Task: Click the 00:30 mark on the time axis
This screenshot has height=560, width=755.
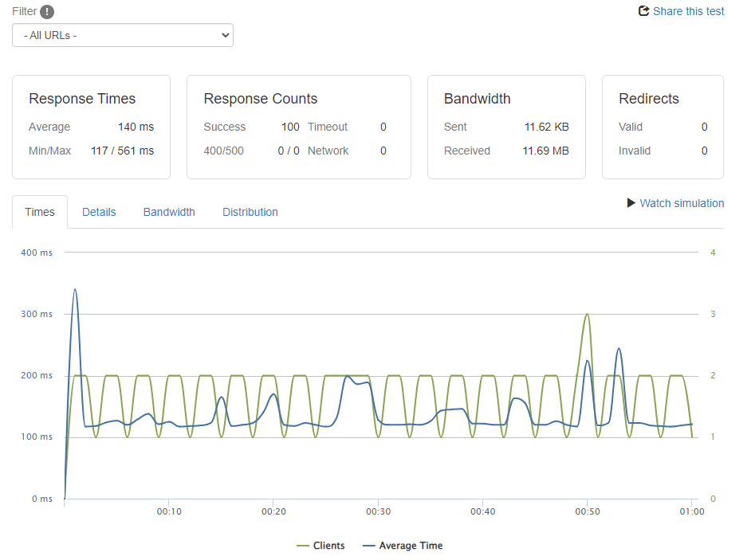Action: [x=378, y=511]
